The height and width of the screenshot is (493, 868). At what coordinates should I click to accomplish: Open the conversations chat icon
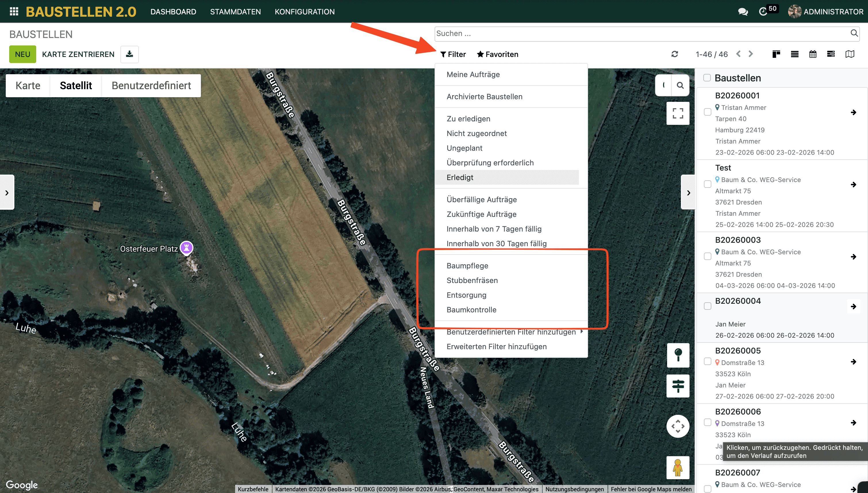point(742,12)
